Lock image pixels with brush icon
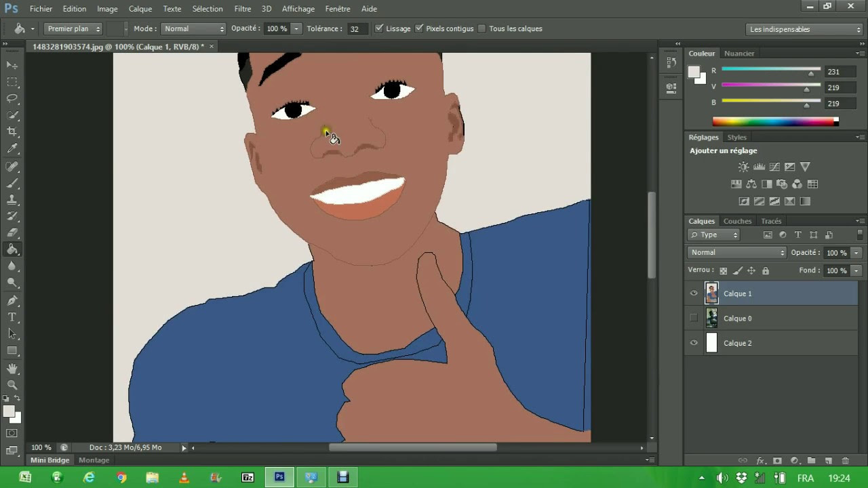This screenshot has height=488, width=868. (738, 270)
